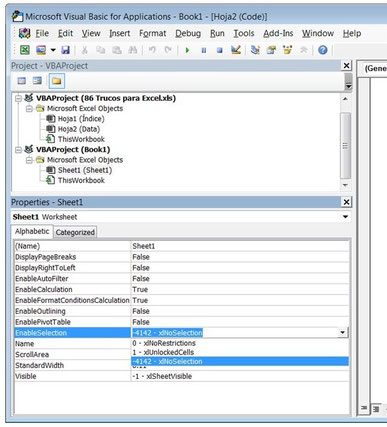The width and height of the screenshot is (387, 427).
Task: Open the Help question mark icon
Action: (x=322, y=50)
